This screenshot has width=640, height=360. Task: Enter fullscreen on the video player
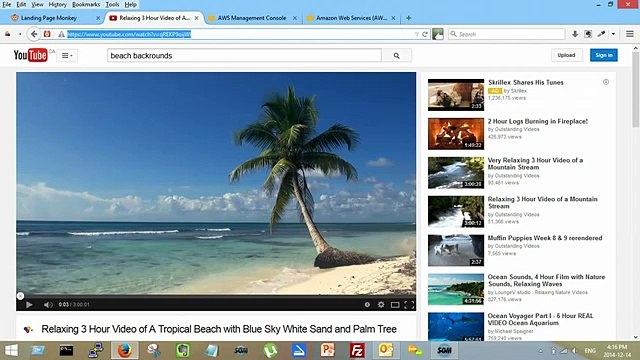pyautogui.click(x=409, y=304)
